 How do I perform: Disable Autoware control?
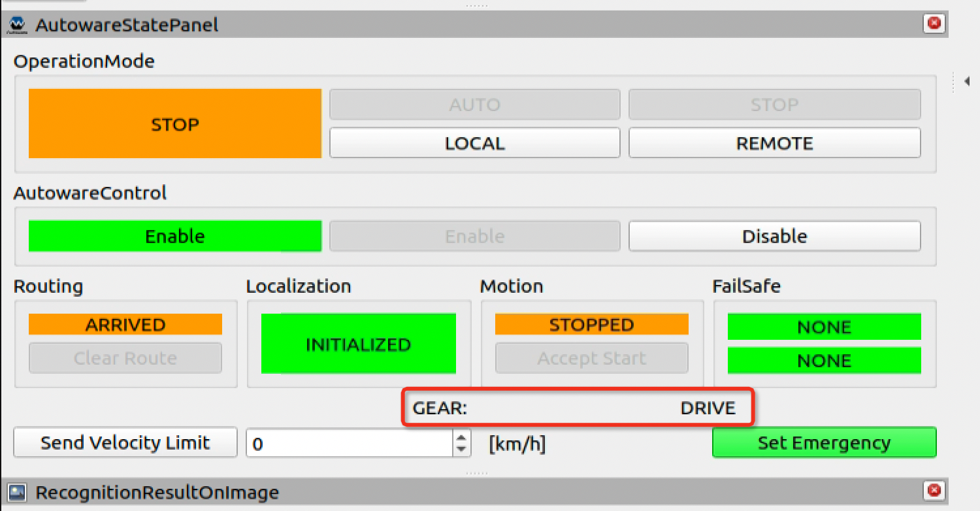point(774,236)
